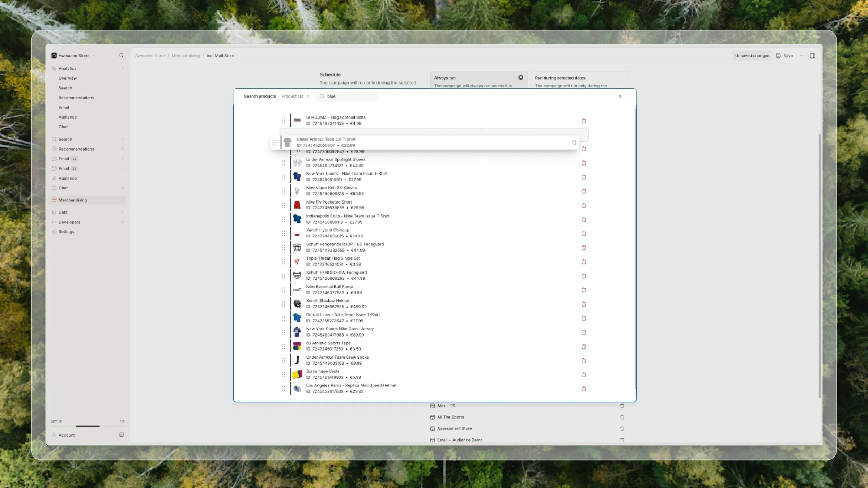Click the New York Giants Nike Game Jersey thumbnail

point(297,332)
